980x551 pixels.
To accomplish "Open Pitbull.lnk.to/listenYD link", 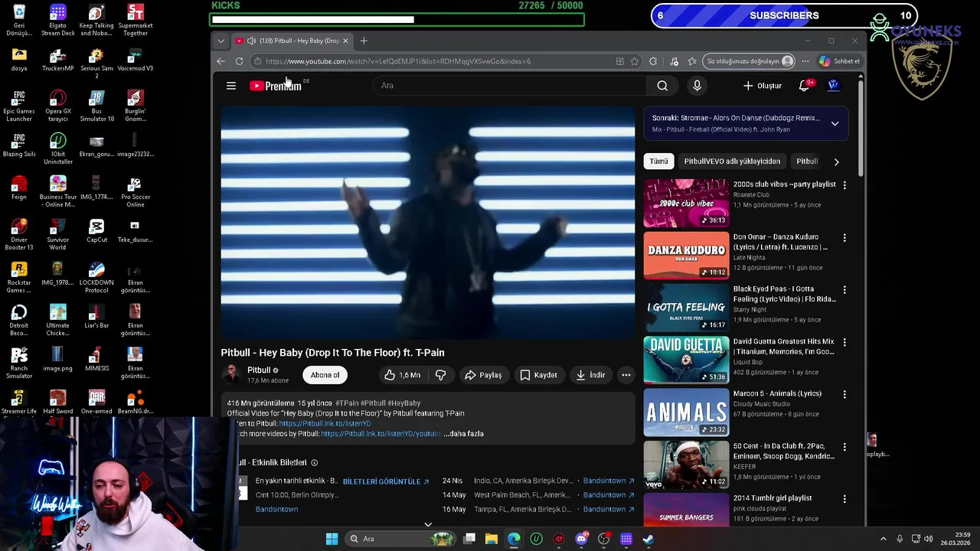I will (325, 423).
